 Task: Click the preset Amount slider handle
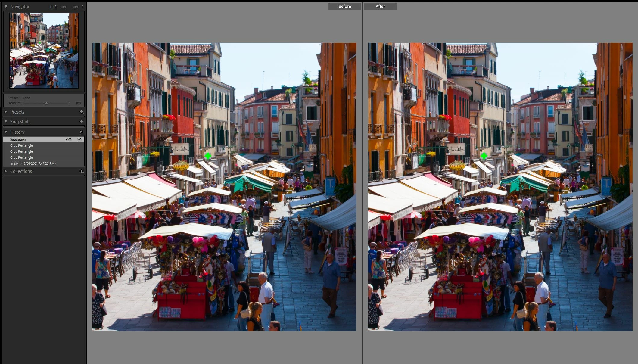[x=46, y=103]
